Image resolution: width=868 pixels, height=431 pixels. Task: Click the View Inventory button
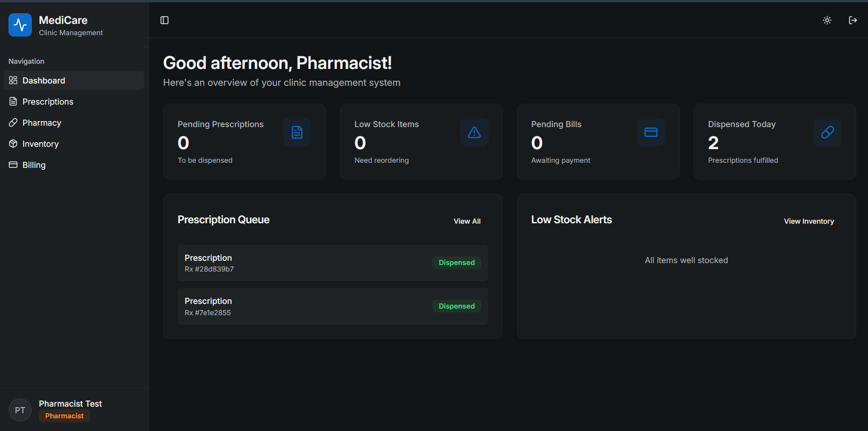point(808,221)
